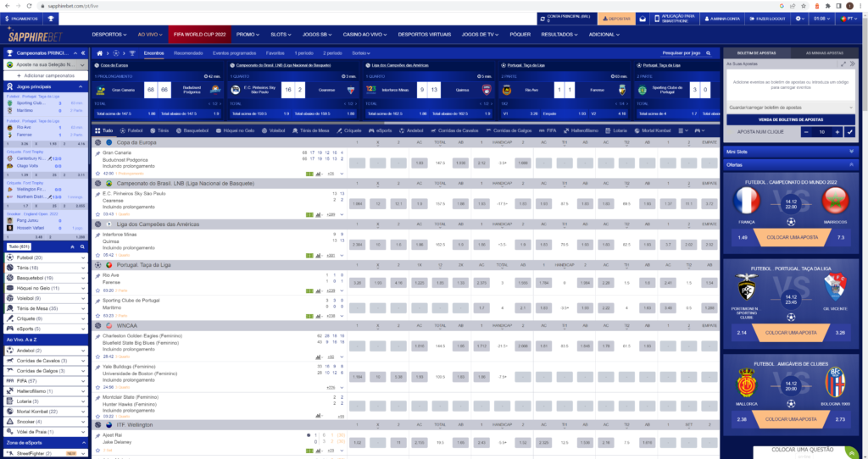Click Venda de Boletins de Apostas button

click(x=791, y=119)
